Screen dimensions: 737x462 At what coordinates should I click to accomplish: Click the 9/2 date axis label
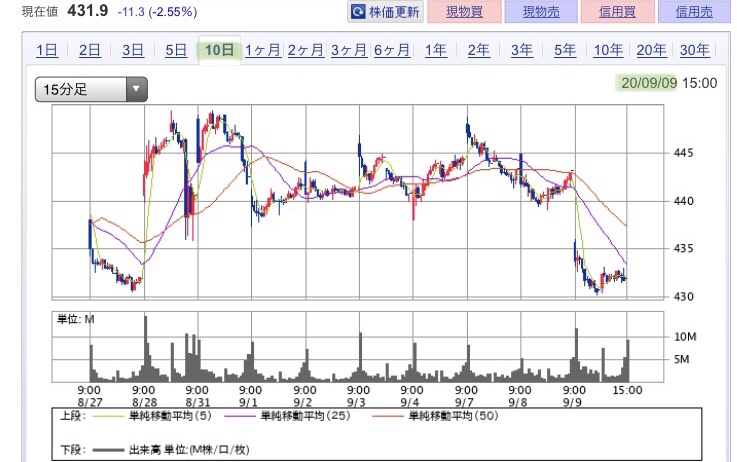point(303,403)
